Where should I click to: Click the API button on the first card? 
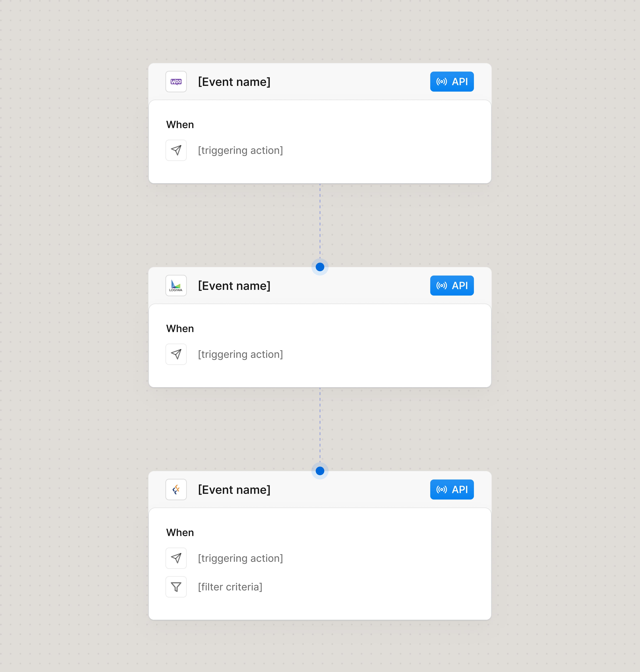click(452, 82)
